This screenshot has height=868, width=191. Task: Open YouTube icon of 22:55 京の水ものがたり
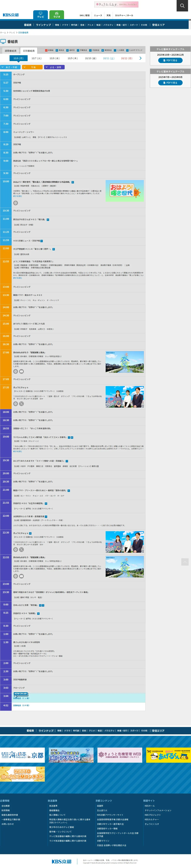22,576
